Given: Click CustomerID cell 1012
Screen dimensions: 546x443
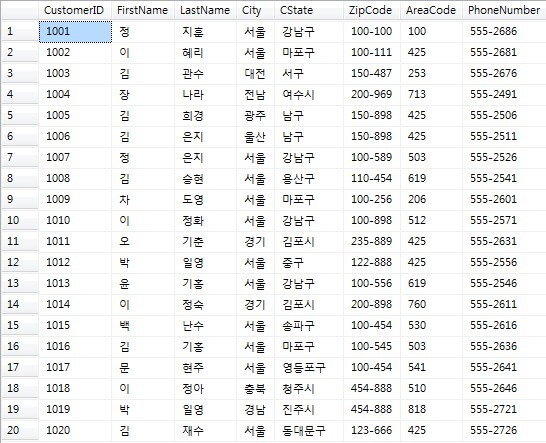Looking at the screenshot, I should (75, 262).
